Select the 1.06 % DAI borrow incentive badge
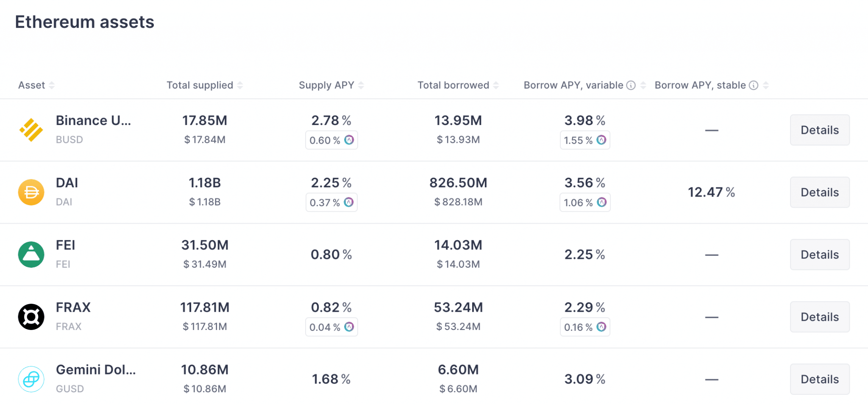 coord(585,202)
